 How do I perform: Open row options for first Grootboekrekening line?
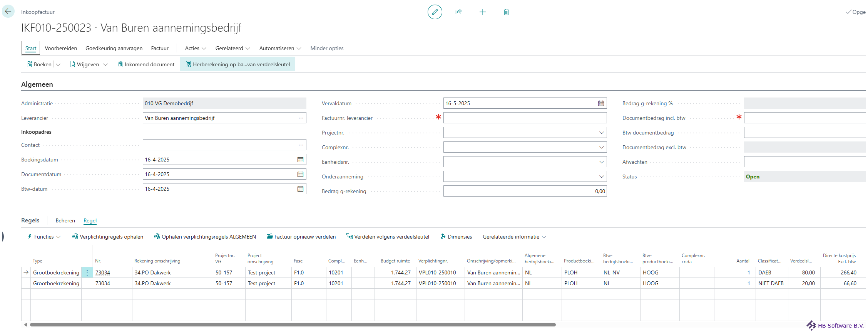(x=87, y=272)
